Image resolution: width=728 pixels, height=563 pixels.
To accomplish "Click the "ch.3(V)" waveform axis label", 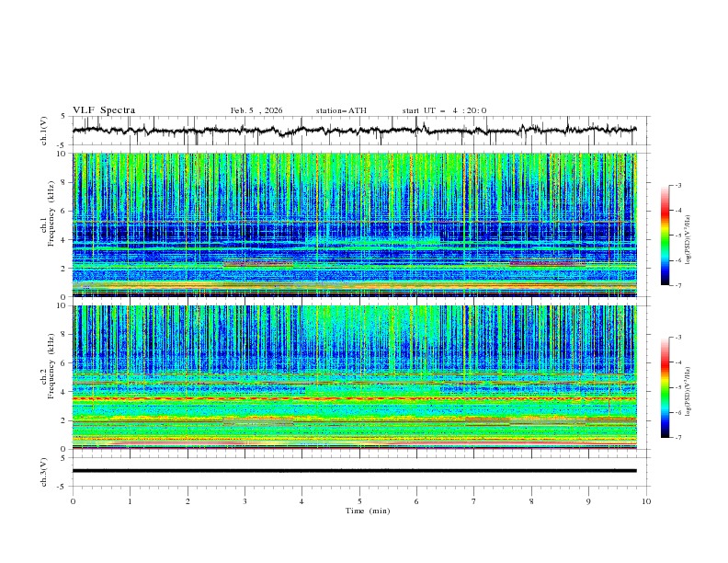I will (x=44, y=472).
